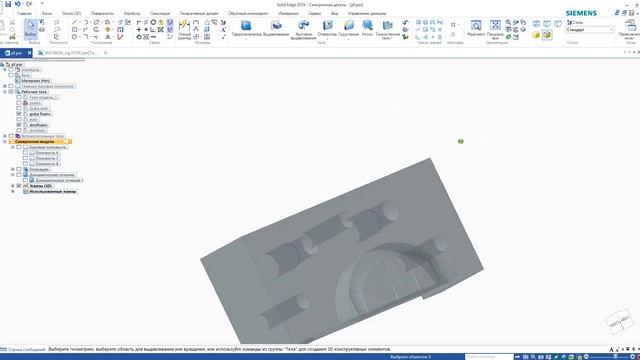
Task: Click the Тонкостенное тело thin wall tool
Action: point(388,29)
